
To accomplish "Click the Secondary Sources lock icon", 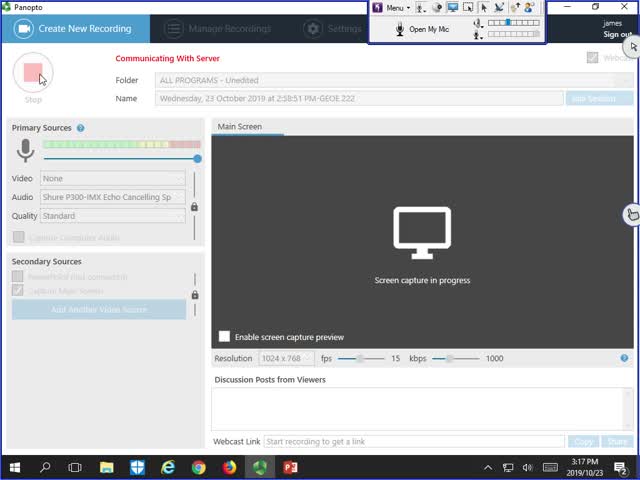I will pos(195,295).
